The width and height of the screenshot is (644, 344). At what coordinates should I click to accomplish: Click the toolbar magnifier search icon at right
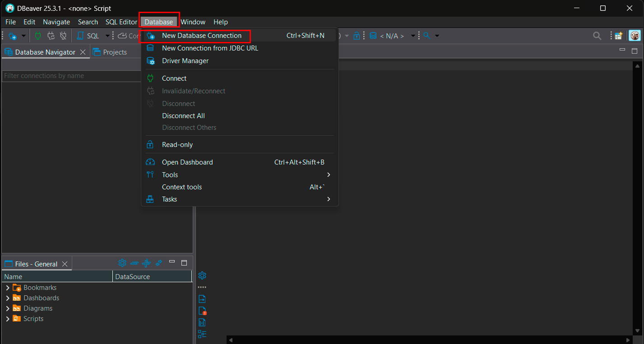pyautogui.click(x=597, y=36)
